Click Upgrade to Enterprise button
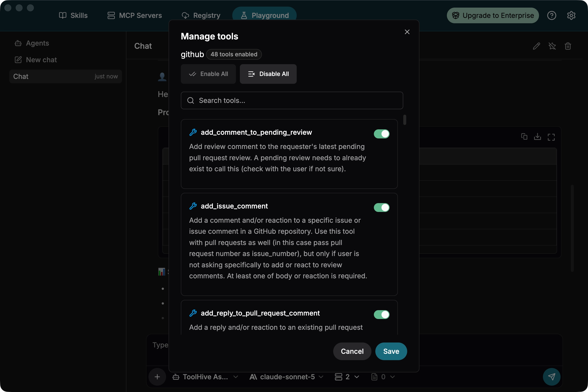 click(492, 15)
